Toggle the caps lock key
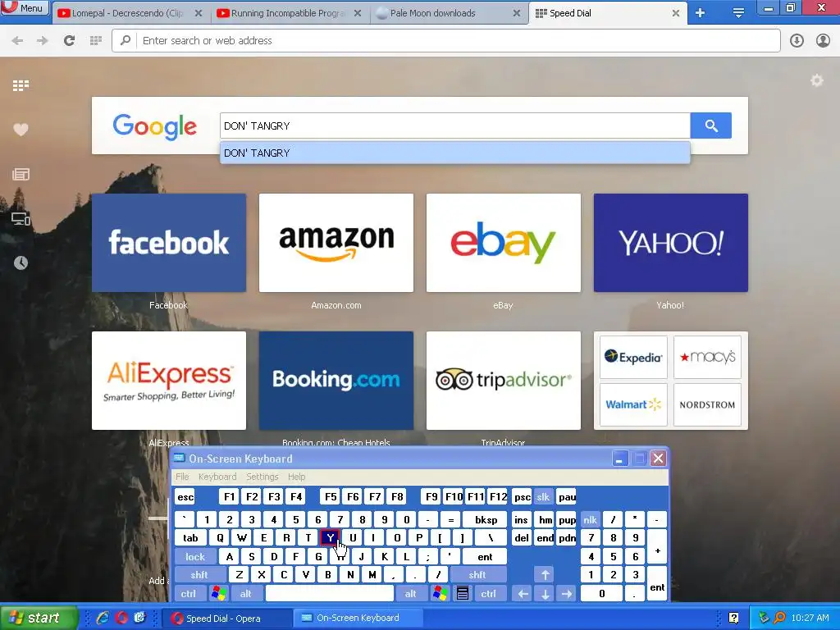This screenshot has height=630, width=840. (x=195, y=557)
